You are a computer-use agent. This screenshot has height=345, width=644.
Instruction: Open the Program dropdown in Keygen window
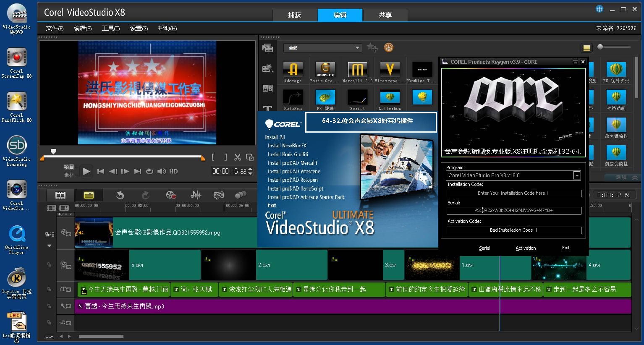pos(577,175)
